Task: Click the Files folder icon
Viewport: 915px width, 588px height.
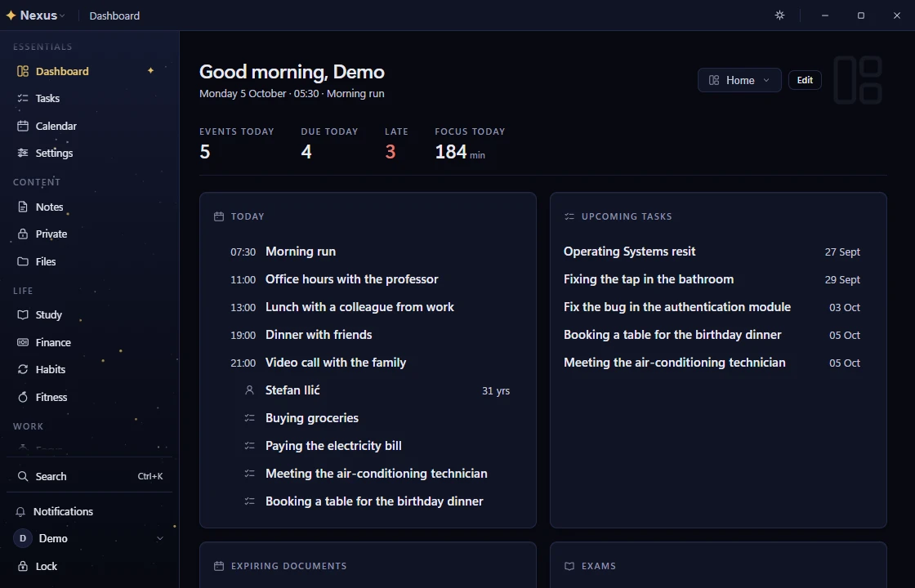Action: (x=23, y=261)
